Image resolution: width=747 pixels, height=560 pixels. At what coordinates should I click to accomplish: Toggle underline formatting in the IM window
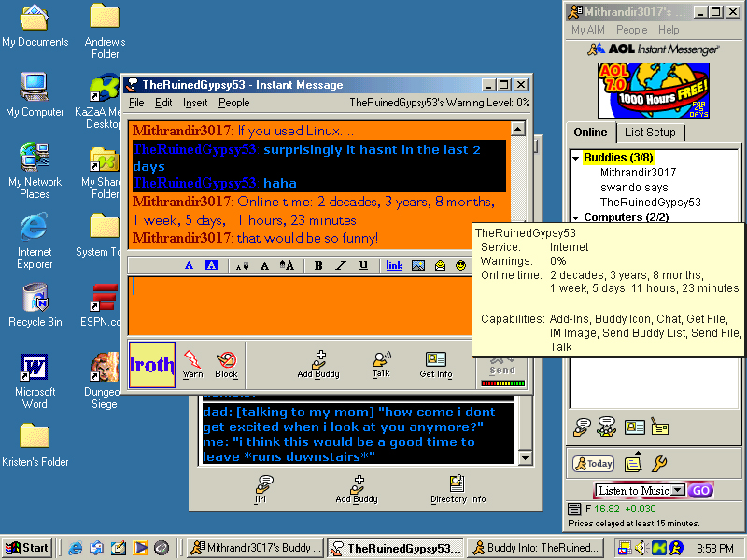point(363,265)
